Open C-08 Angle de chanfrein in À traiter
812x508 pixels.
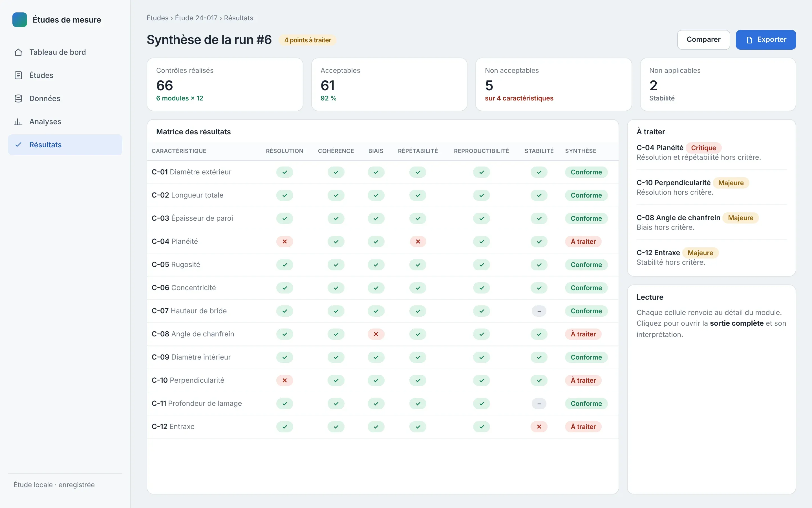(711, 222)
